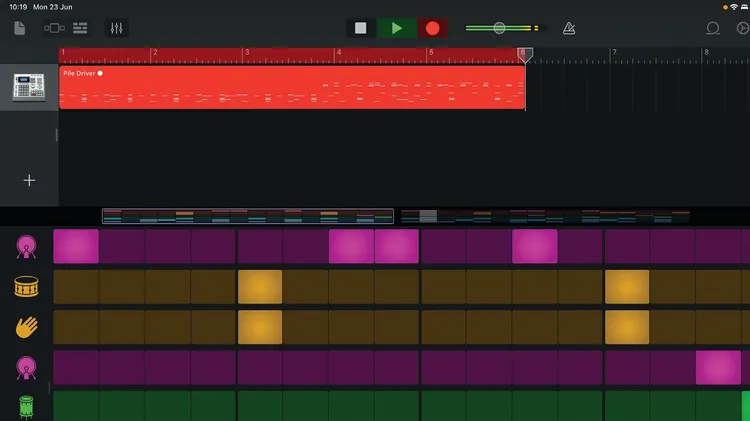Turn on step 1 in second kick row

tap(76, 367)
